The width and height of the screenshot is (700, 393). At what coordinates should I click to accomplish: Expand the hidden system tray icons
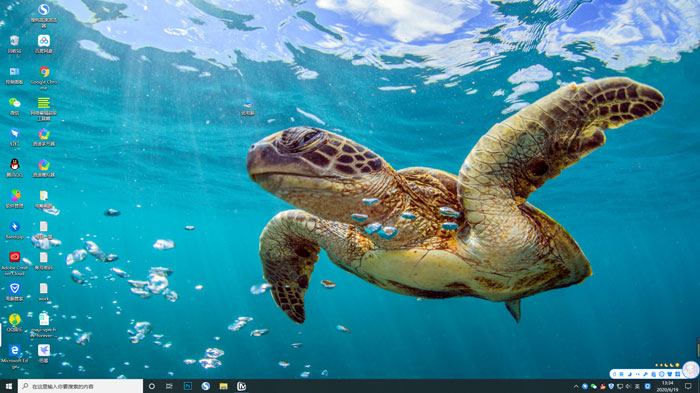coord(576,386)
